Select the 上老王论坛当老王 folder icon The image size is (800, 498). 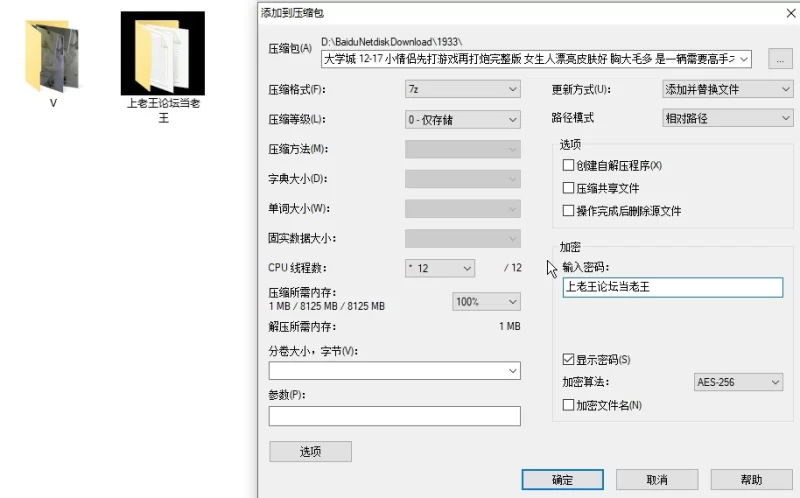(x=163, y=55)
